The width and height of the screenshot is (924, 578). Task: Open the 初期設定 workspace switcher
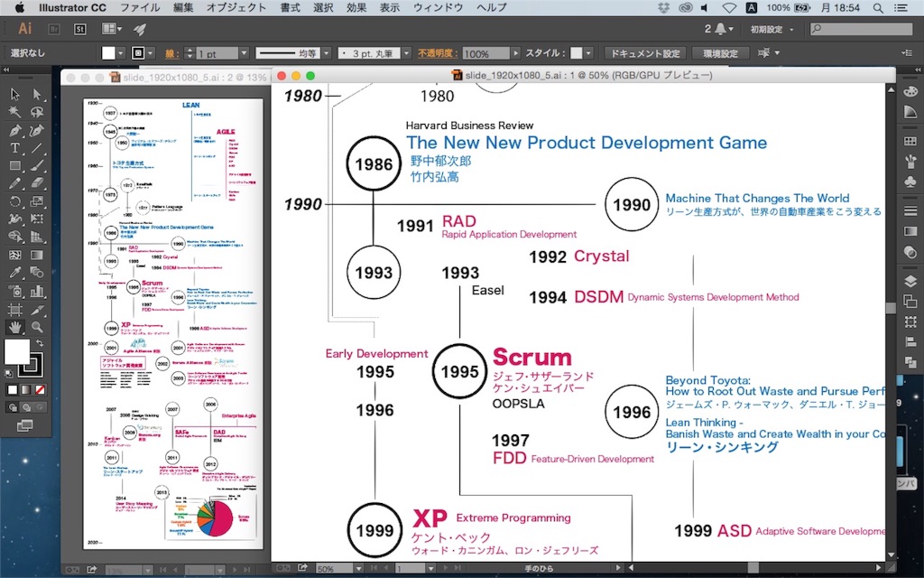[x=772, y=30]
